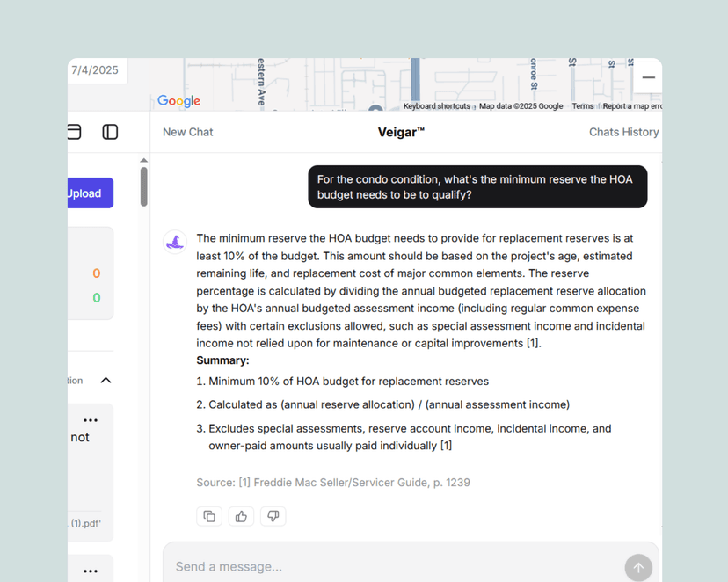728x582 pixels.
Task: Open the map Terms link
Action: 582,106
